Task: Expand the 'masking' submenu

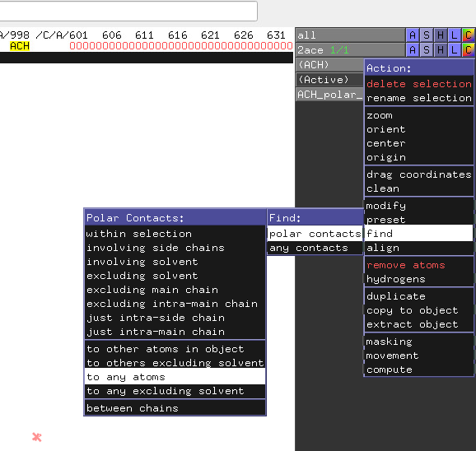Action: (x=419, y=342)
